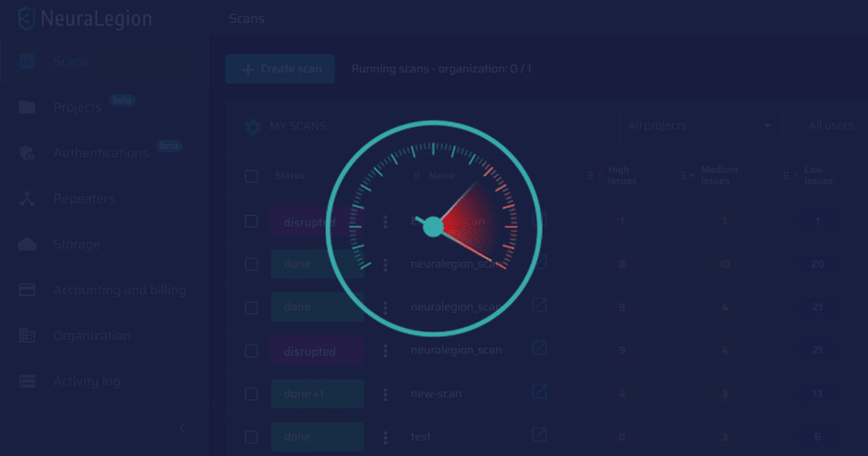Click medium issues value 10
Screen dimensions: 868x456
[x=724, y=264]
